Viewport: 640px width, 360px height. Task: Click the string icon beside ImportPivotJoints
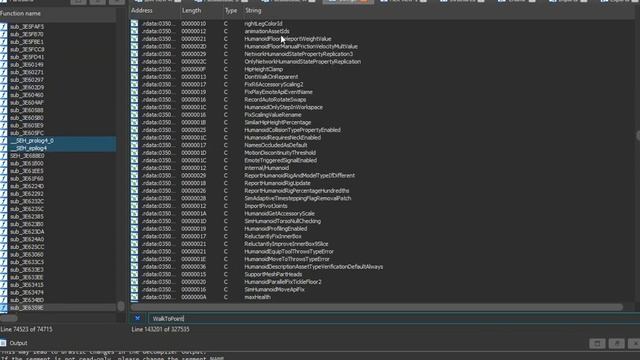(x=134, y=206)
